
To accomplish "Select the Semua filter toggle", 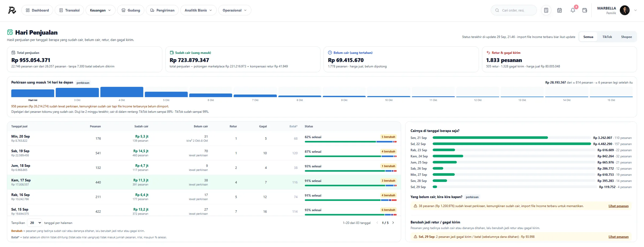I will (588, 37).
